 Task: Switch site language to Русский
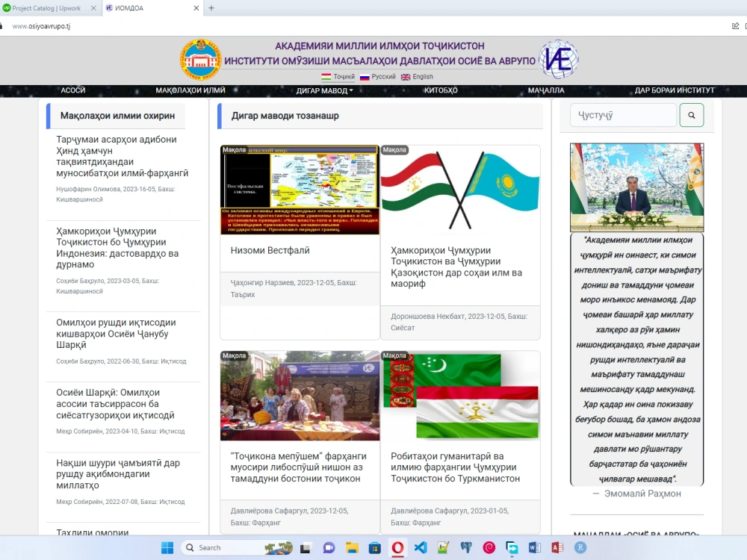[x=383, y=77]
